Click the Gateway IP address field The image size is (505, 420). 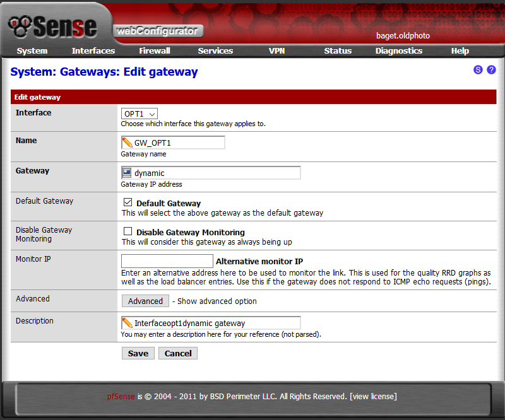point(215,173)
